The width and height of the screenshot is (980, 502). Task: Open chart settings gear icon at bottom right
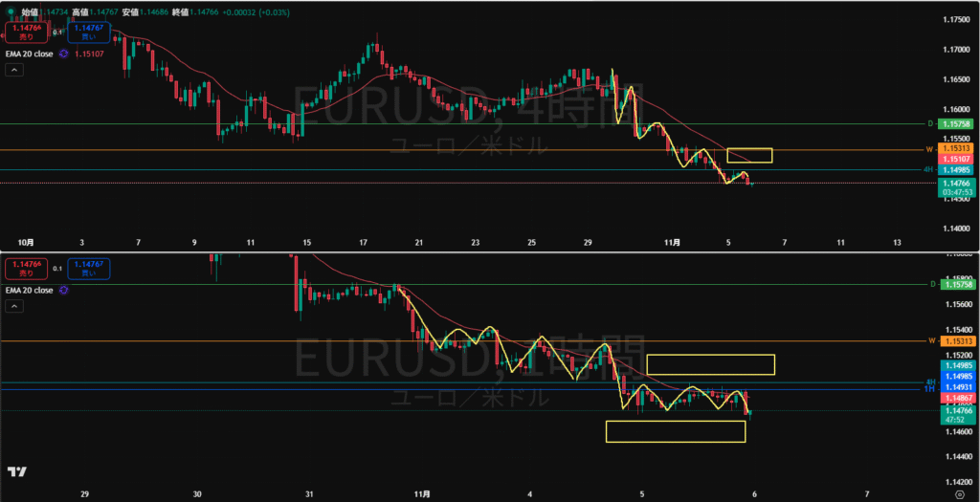click(x=959, y=493)
